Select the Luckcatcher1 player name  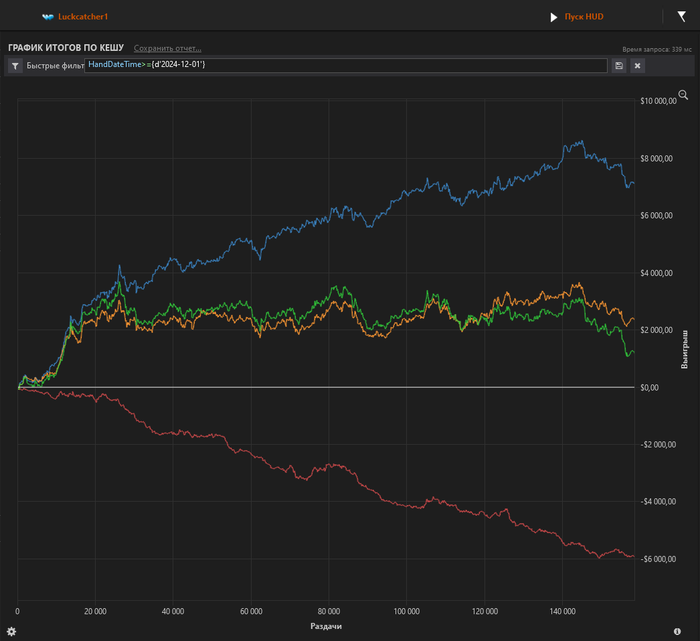tap(83, 17)
